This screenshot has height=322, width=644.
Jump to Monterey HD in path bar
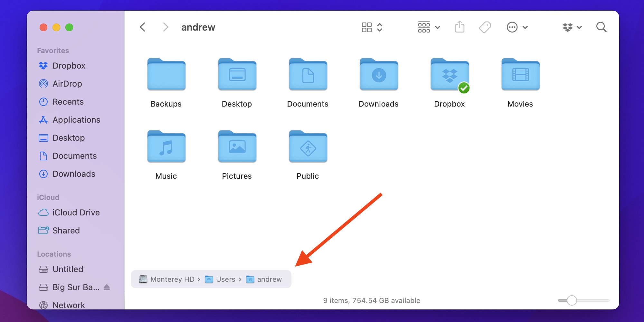point(172,279)
